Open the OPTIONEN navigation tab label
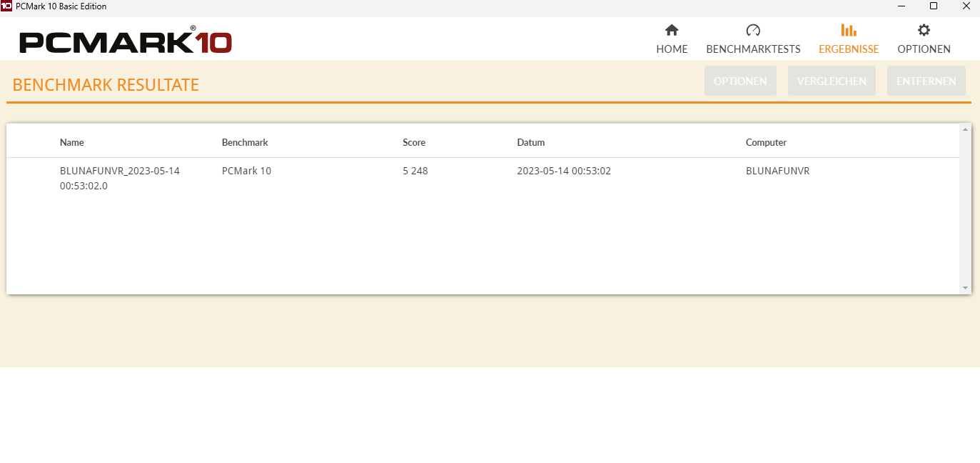 click(x=924, y=49)
